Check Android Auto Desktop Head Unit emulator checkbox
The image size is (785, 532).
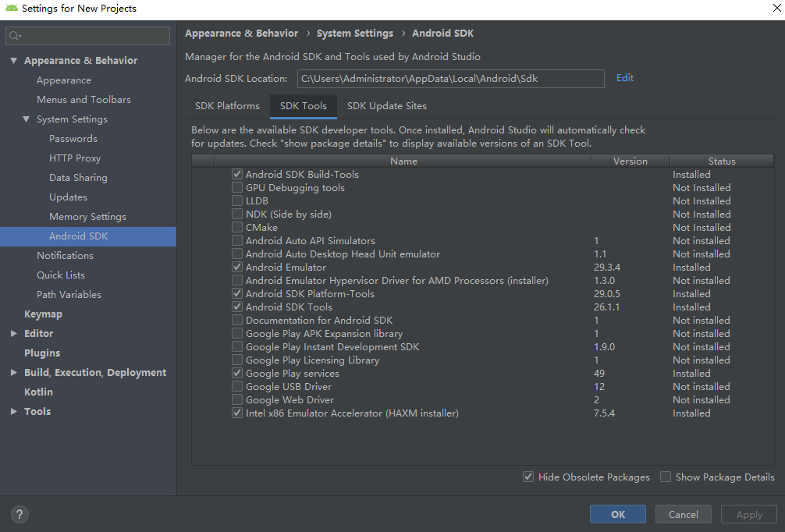(x=237, y=254)
